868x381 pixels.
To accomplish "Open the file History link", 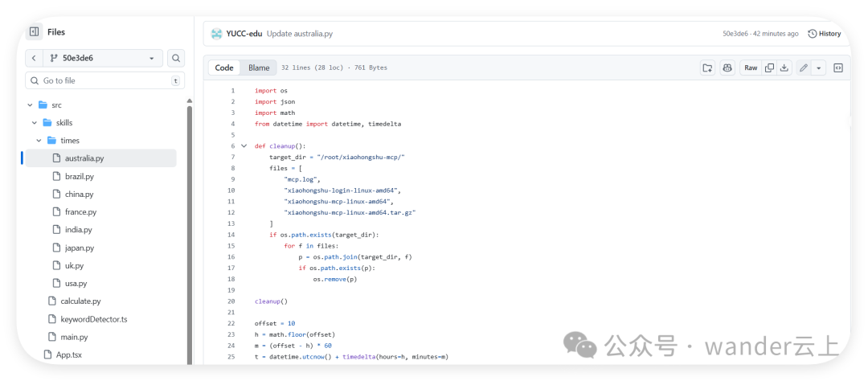I will pyautogui.click(x=825, y=34).
